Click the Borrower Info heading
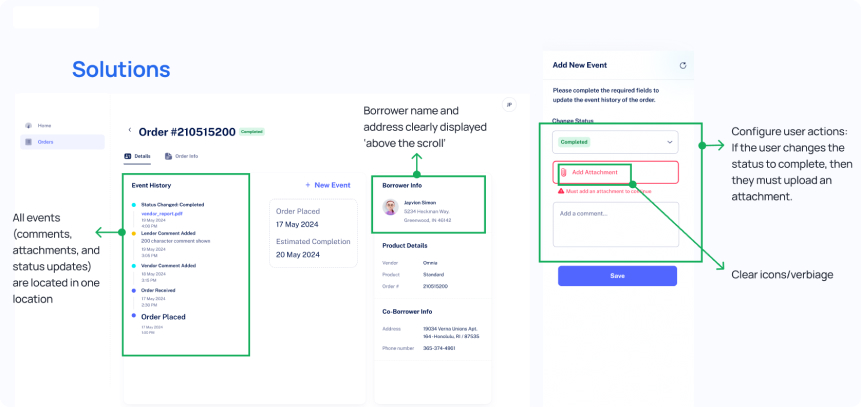Viewport: 861px width, 407px height. 402,186
